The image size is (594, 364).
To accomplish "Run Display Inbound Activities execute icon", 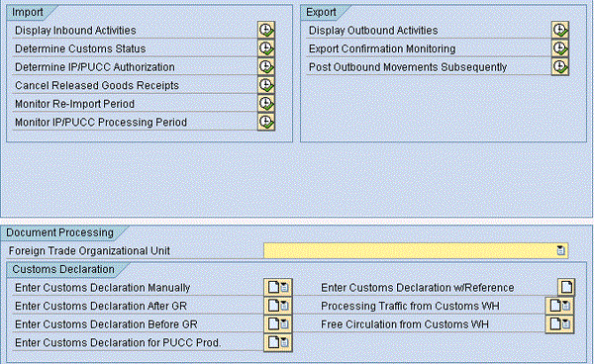I will (266, 30).
